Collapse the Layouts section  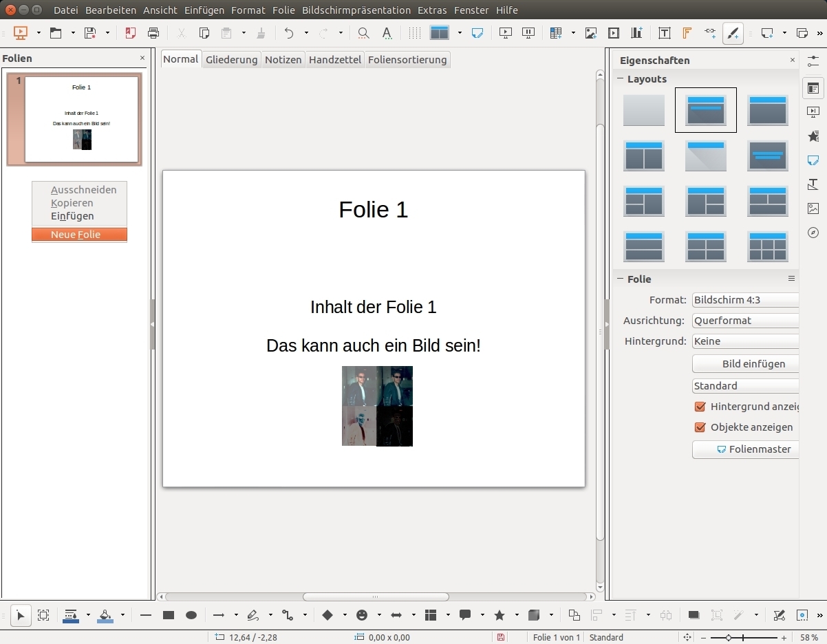(x=620, y=79)
